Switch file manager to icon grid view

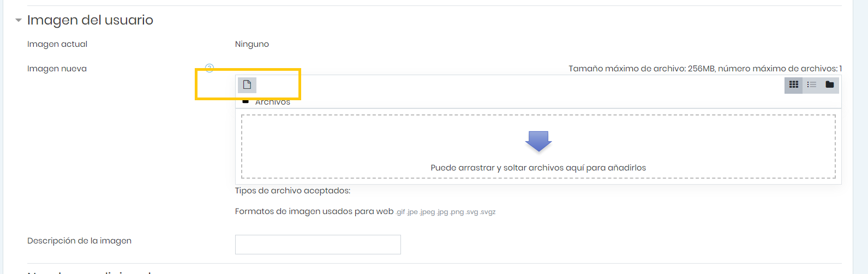(794, 84)
